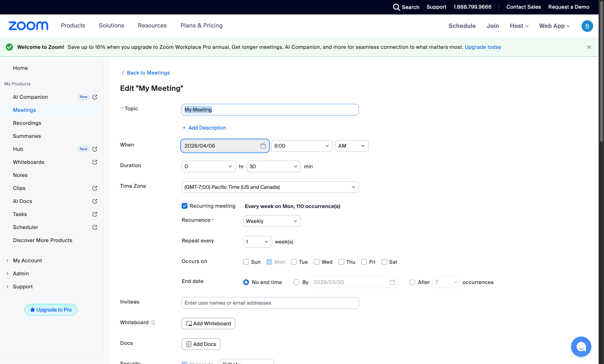Open the Repeat every weeks dropdown
Image resolution: width=604 pixels, height=364 pixels.
pyautogui.click(x=258, y=242)
